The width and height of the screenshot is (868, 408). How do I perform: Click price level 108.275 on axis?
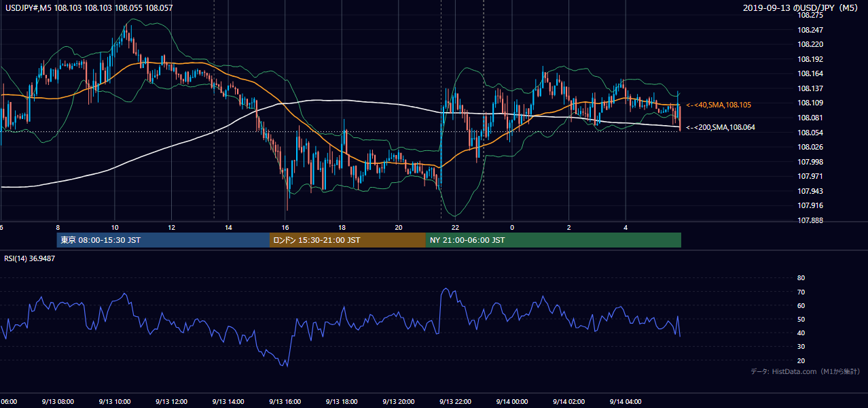pos(810,15)
